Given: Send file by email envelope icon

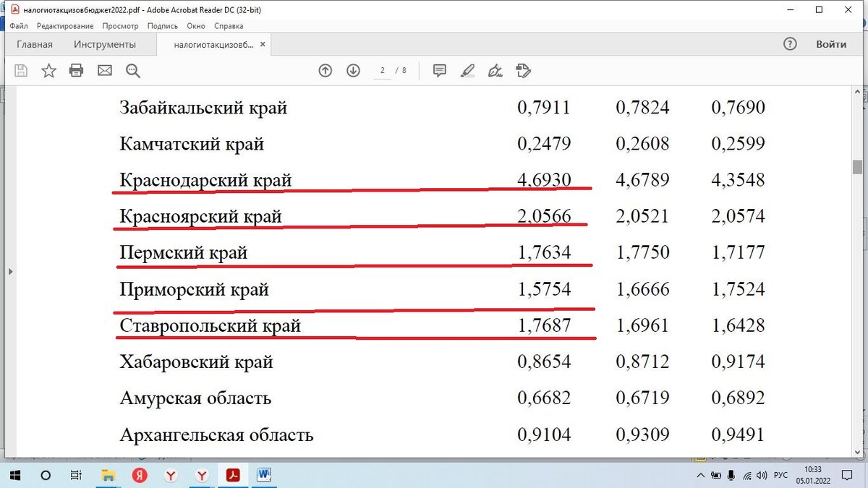Looking at the screenshot, I should coord(105,70).
